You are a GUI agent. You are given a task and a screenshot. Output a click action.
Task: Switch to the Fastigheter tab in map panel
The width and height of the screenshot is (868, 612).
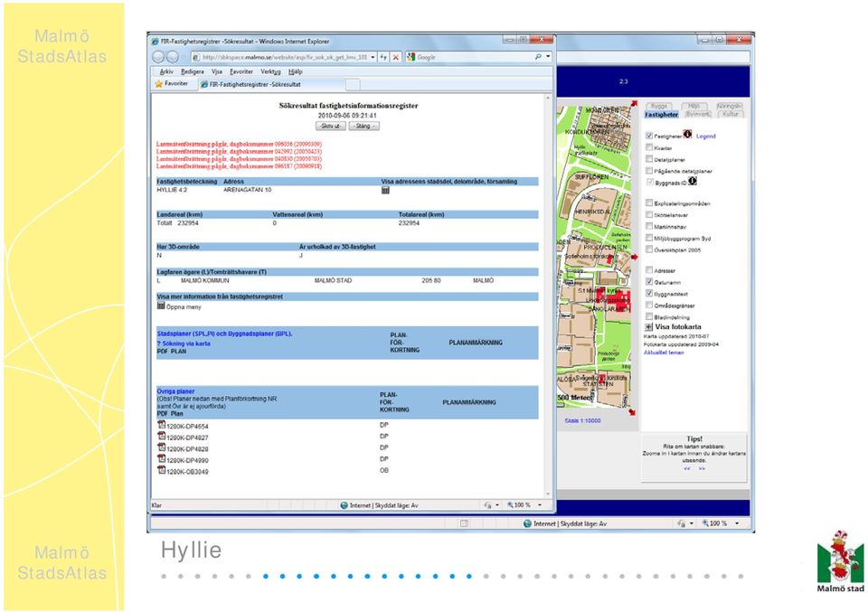point(662,115)
